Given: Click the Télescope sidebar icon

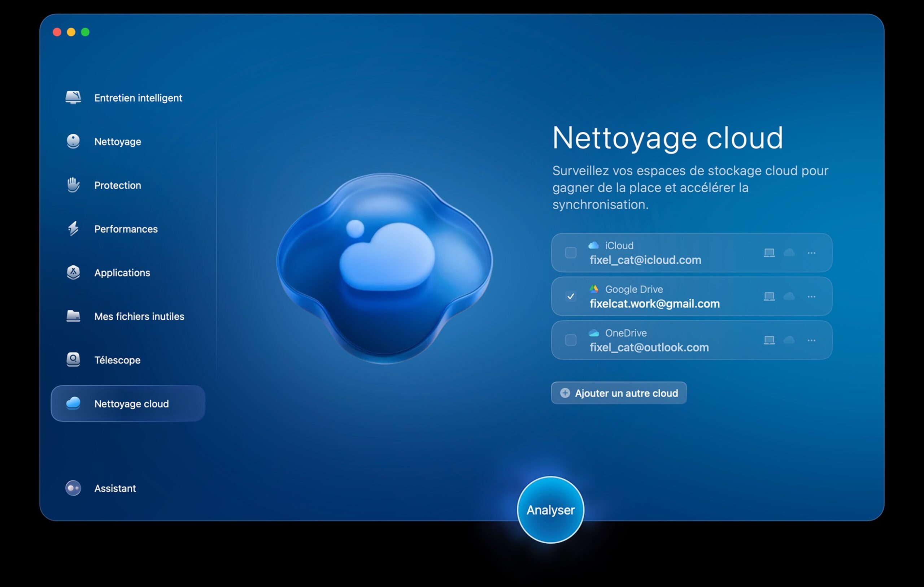Looking at the screenshot, I should point(73,360).
